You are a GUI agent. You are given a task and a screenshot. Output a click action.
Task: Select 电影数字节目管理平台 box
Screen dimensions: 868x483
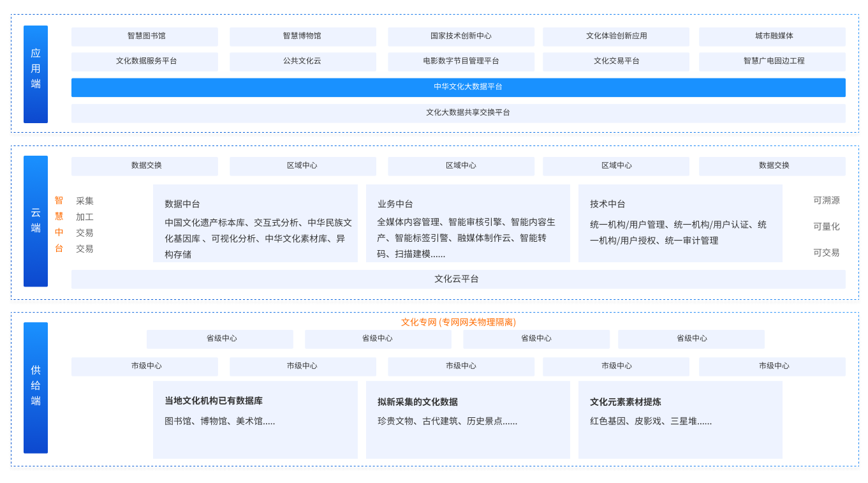click(461, 61)
